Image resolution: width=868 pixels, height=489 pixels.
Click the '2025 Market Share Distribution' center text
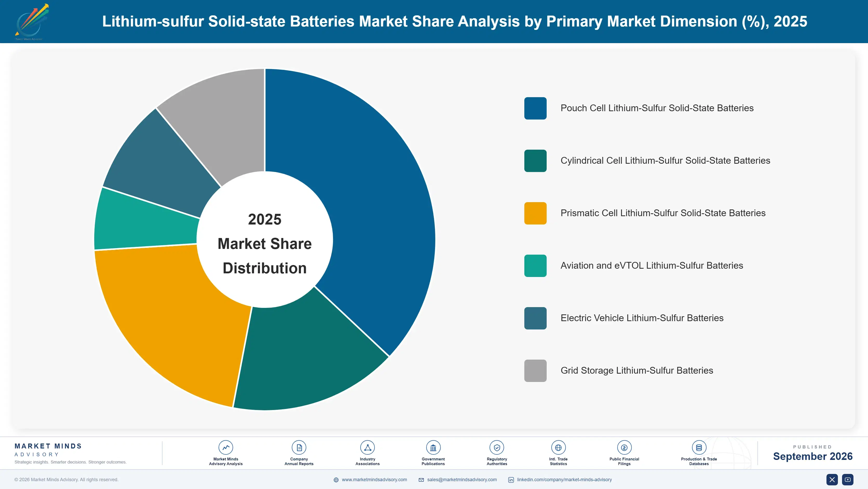tap(265, 244)
